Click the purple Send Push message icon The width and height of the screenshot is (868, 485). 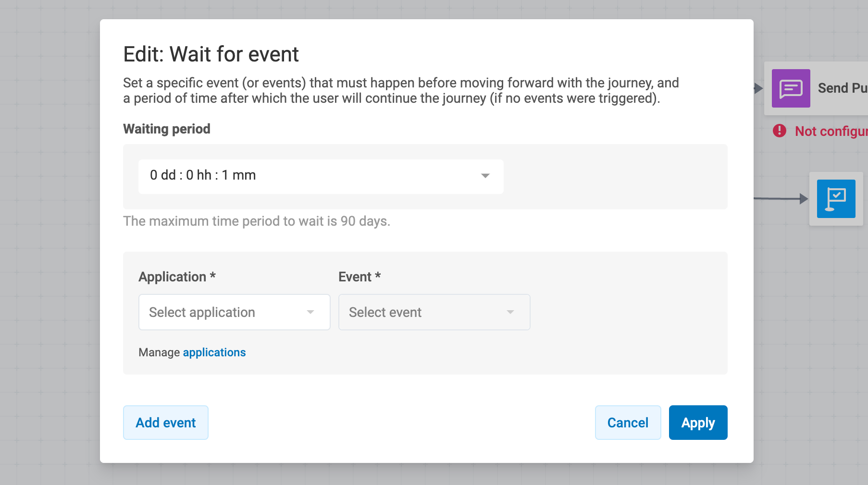click(x=791, y=88)
